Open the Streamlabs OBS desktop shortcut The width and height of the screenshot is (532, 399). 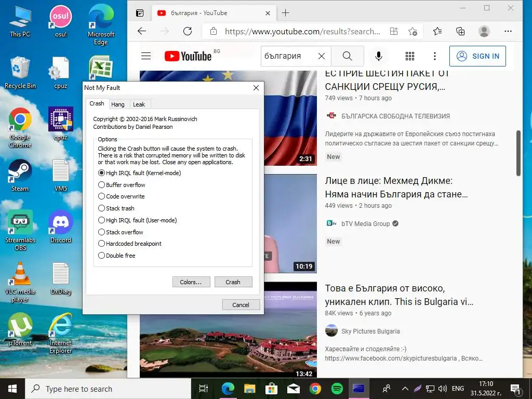[20, 231]
